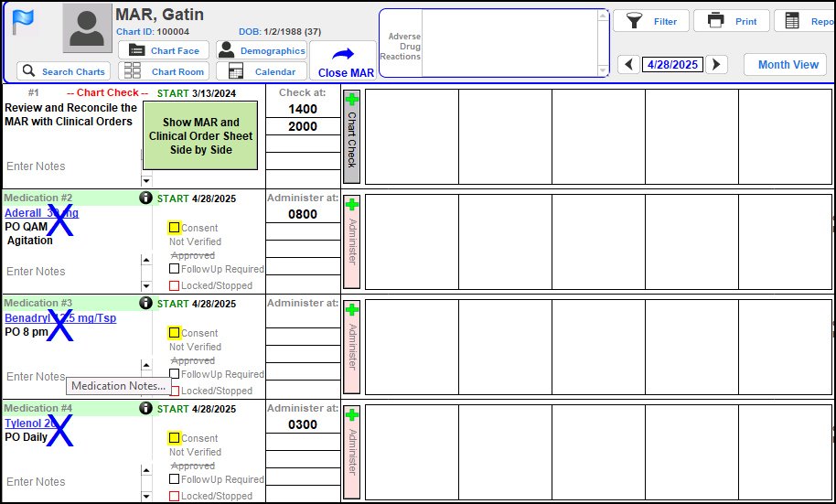
Task: Click the green plus on Chart Check
Action: coord(352,100)
